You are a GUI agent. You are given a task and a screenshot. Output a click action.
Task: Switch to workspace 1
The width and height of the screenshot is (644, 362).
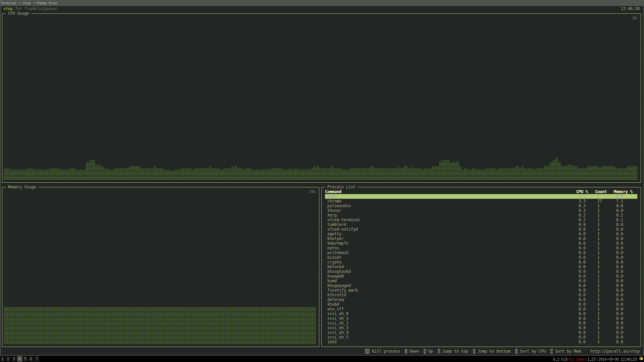pos(2,359)
